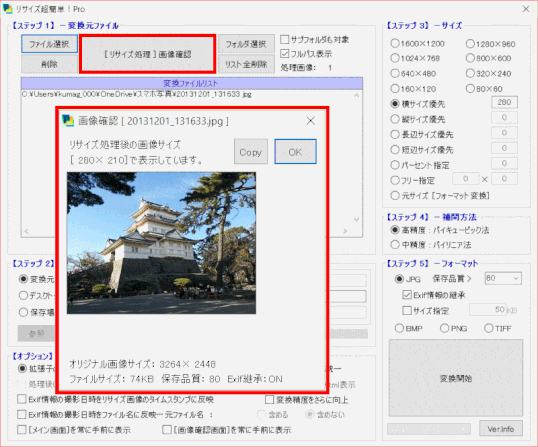This screenshot has width=538, height=447.
Task: Enable Exif撮影日時をファイル名に反映 checkbox
Action: [22, 414]
